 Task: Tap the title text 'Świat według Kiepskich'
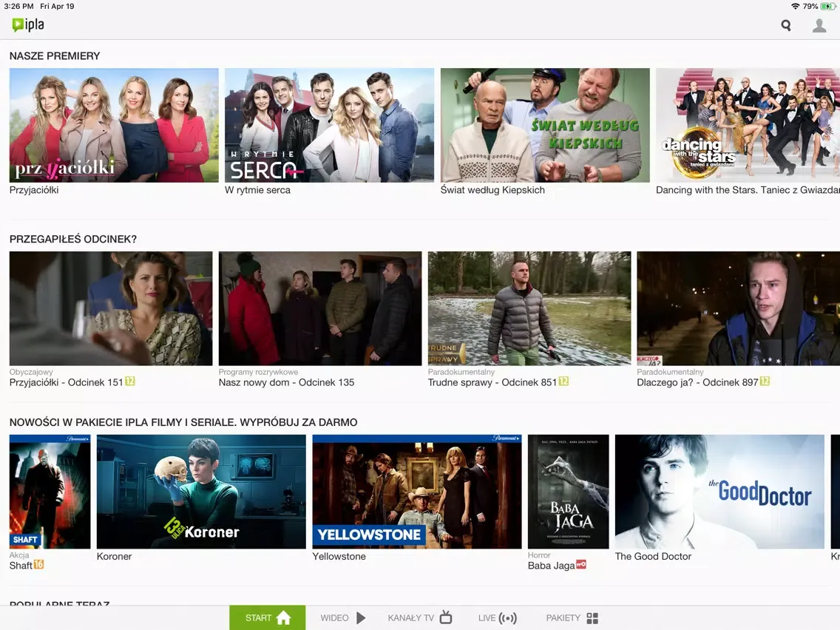coord(492,189)
